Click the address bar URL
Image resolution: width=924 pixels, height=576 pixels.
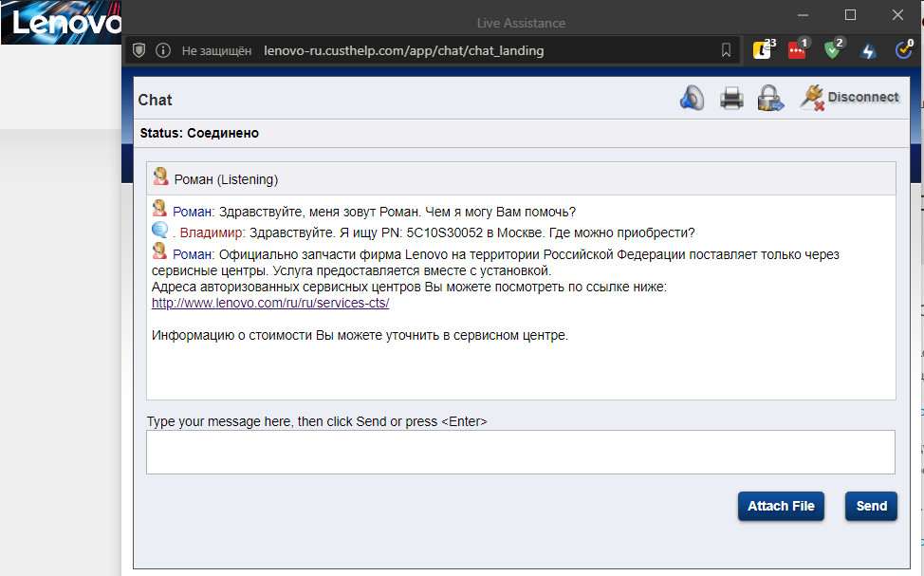(x=403, y=50)
